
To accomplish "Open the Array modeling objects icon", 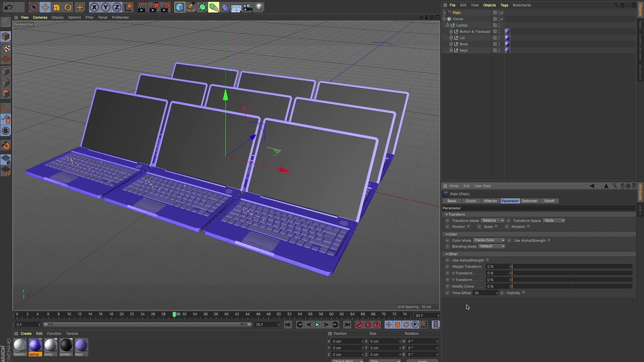I will point(214,7).
